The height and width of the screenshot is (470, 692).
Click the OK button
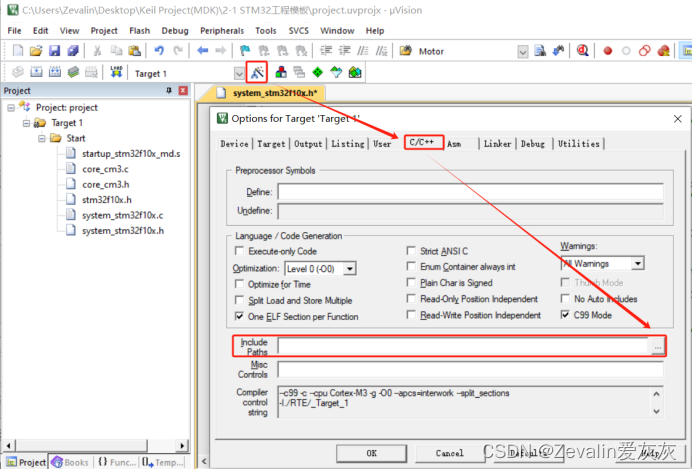pyautogui.click(x=372, y=453)
